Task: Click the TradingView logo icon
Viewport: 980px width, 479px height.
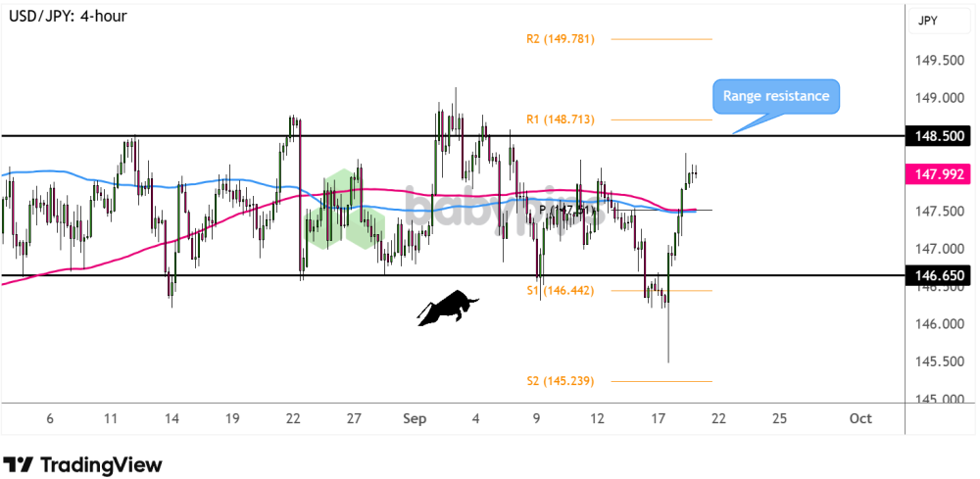Action: pyautogui.click(x=18, y=465)
